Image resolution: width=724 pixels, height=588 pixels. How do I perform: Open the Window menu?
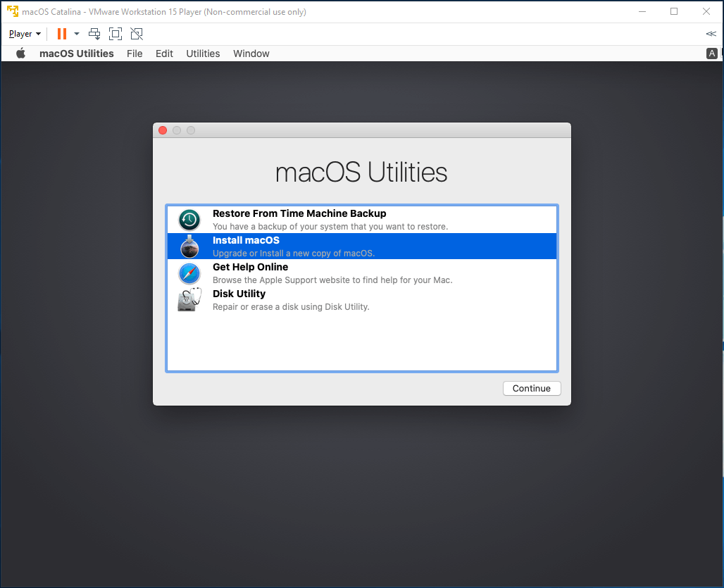tap(251, 54)
